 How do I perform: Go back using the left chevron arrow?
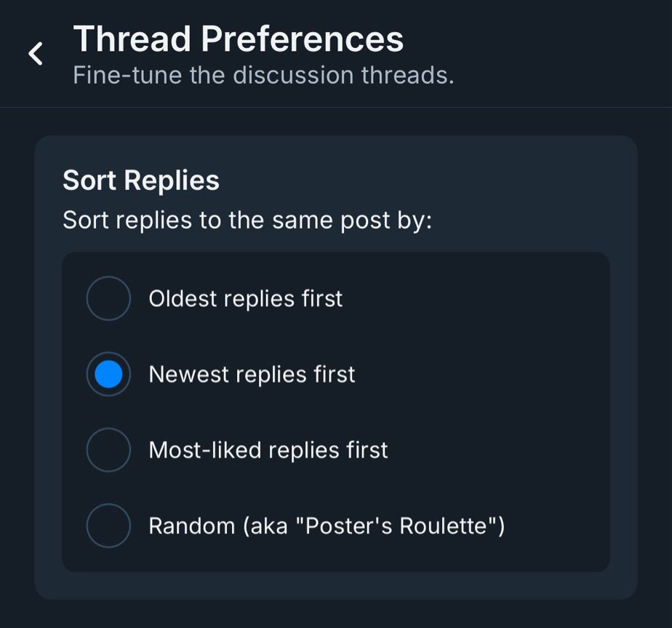(x=35, y=53)
